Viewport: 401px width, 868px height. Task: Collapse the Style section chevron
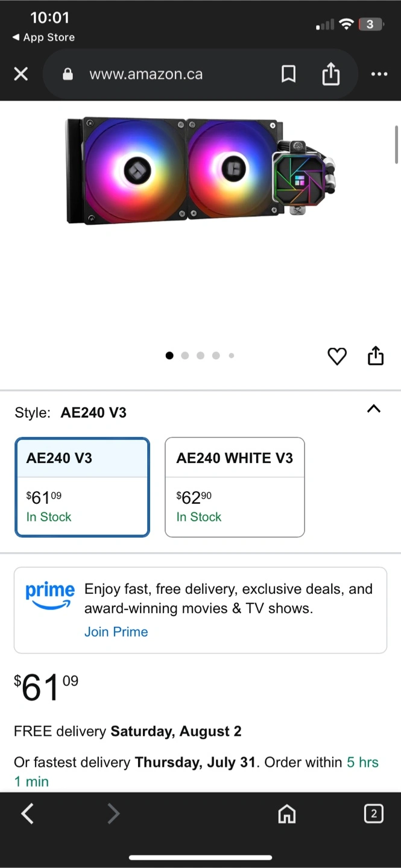(374, 409)
